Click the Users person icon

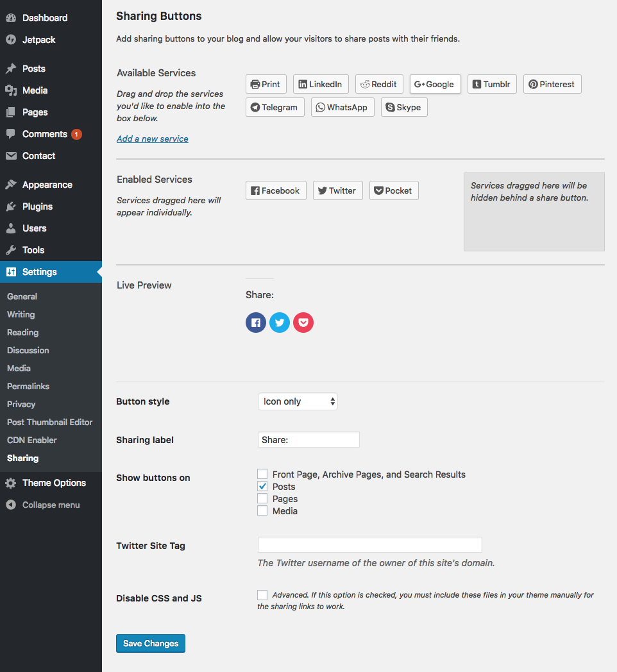coord(11,228)
